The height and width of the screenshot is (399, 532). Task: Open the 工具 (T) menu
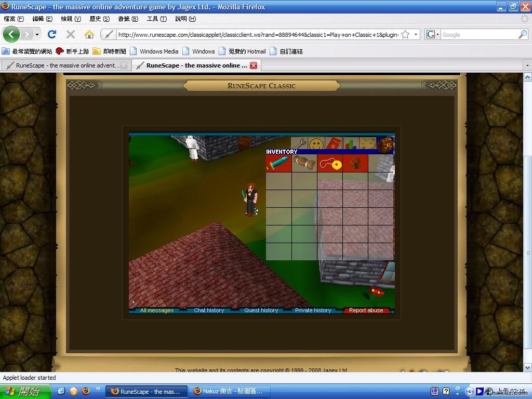click(157, 19)
